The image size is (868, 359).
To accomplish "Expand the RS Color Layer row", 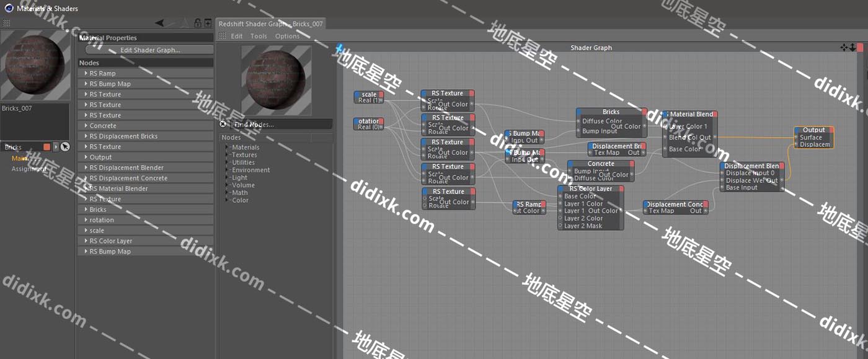I will click(86, 241).
